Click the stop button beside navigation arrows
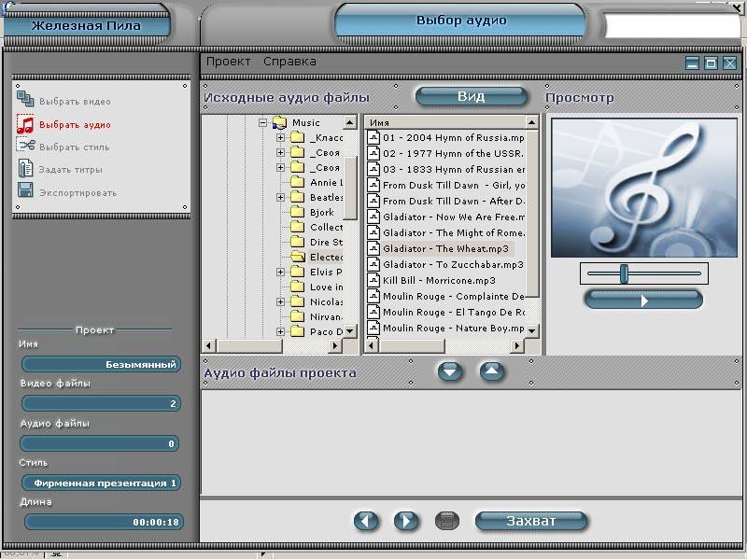 447,521
